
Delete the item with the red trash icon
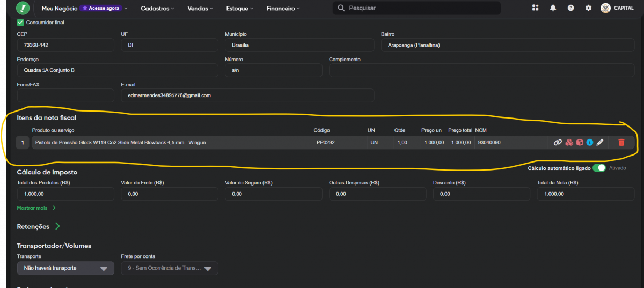(621, 142)
